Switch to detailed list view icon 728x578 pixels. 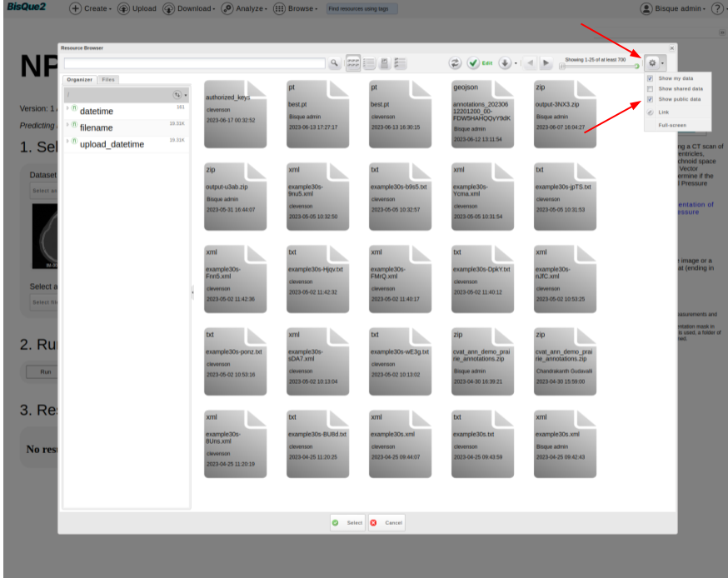point(400,63)
